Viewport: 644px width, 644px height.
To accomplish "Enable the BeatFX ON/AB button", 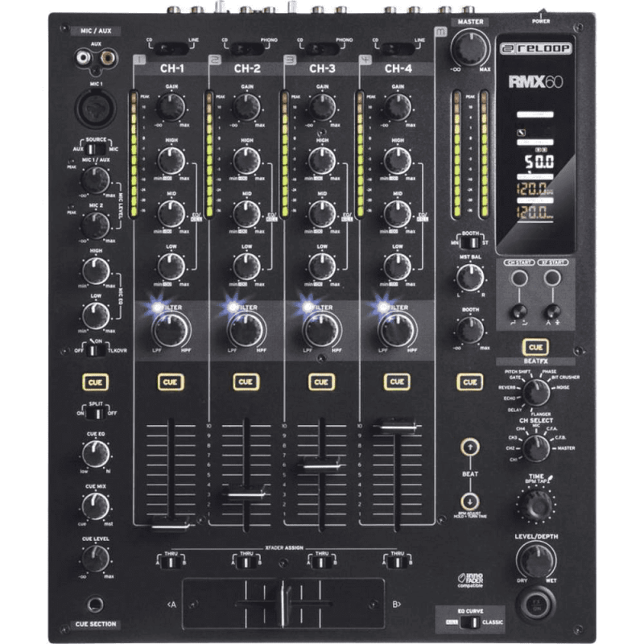I will click(537, 346).
